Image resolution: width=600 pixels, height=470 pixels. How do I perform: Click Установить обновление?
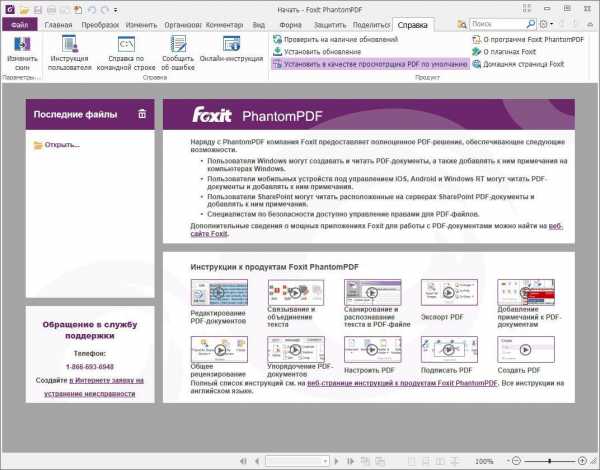point(317,52)
